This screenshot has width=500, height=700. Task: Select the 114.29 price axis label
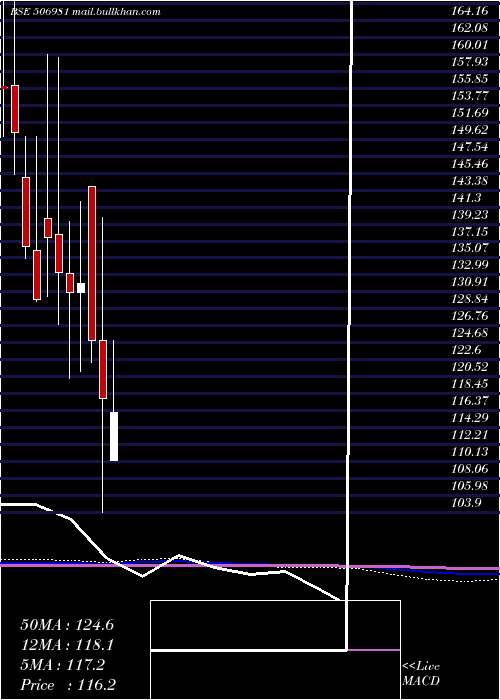pos(469,418)
